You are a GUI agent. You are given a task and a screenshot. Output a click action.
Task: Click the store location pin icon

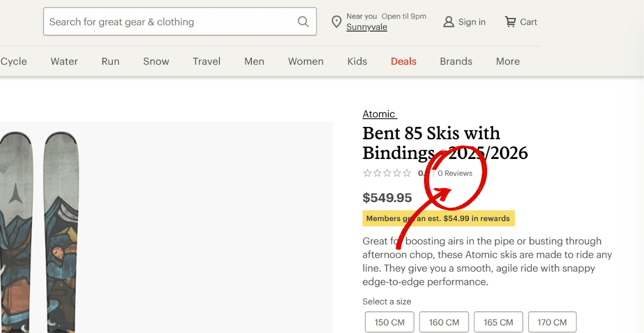(337, 22)
